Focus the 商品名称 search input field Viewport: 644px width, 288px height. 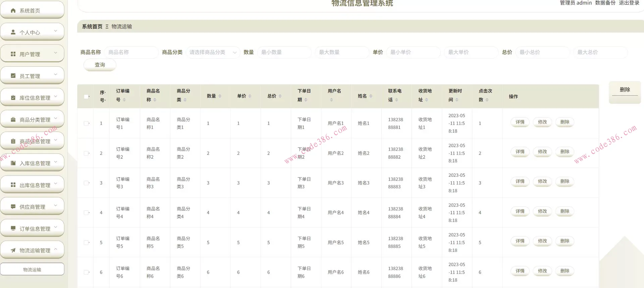131,52
